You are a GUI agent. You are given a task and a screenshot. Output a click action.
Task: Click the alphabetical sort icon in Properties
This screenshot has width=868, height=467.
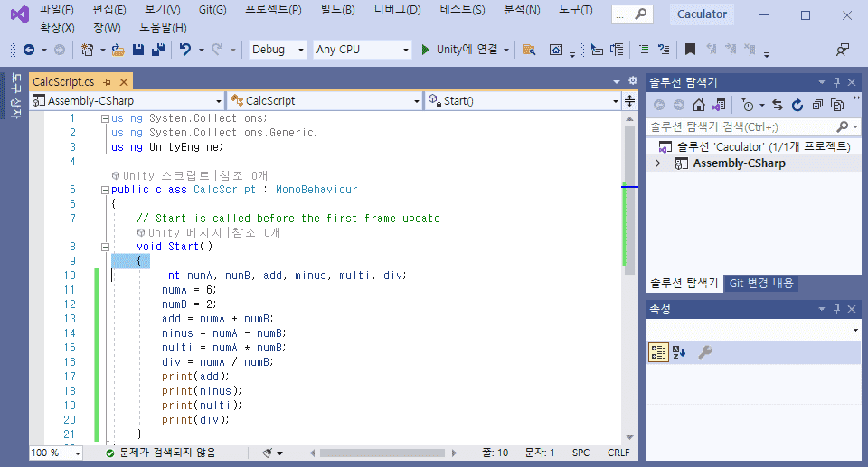coord(680,352)
